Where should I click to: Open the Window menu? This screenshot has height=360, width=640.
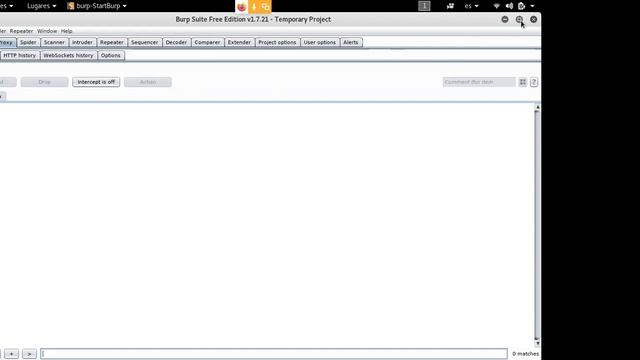[47, 31]
